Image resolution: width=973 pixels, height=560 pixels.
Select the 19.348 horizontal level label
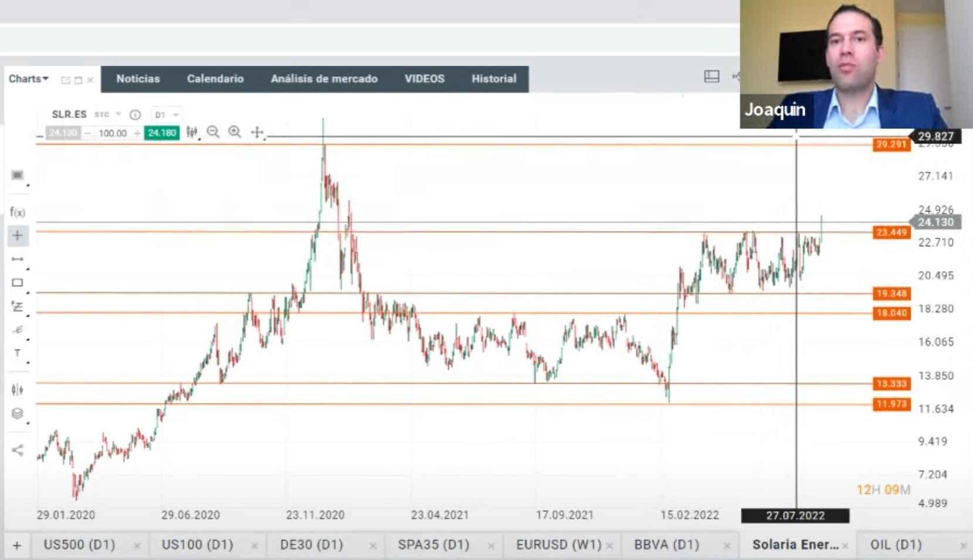tap(891, 293)
